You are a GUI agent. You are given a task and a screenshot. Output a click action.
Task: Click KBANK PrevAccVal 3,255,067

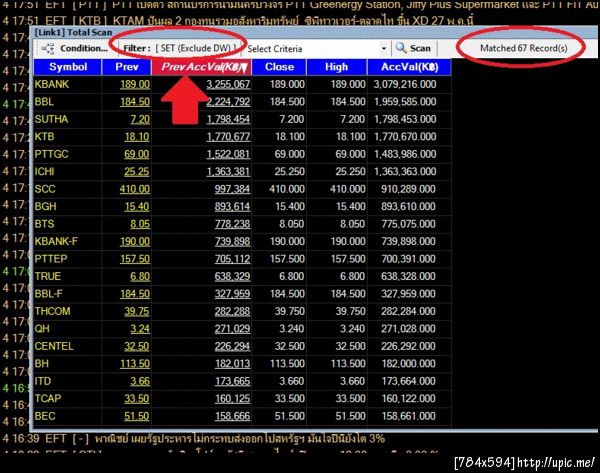tap(228, 84)
